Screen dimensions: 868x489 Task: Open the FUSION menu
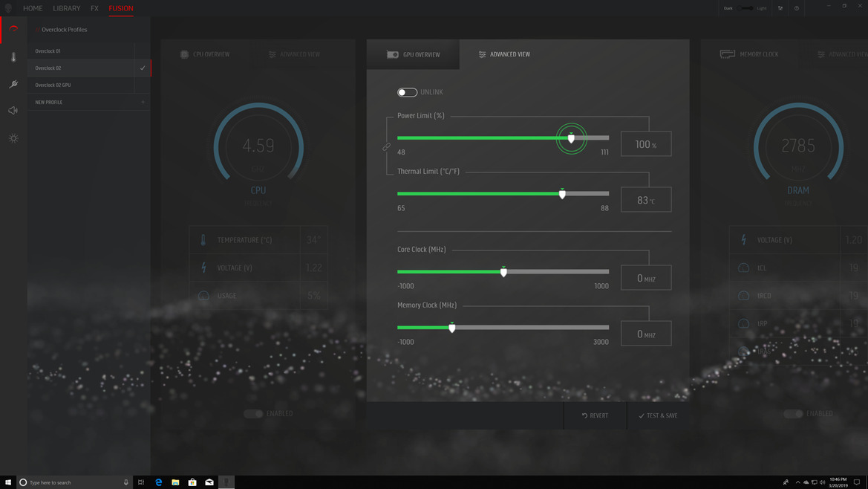[x=121, y=8]
